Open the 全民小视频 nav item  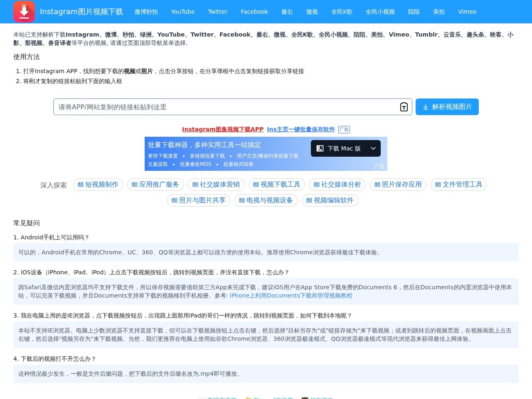tap(380, 12)
